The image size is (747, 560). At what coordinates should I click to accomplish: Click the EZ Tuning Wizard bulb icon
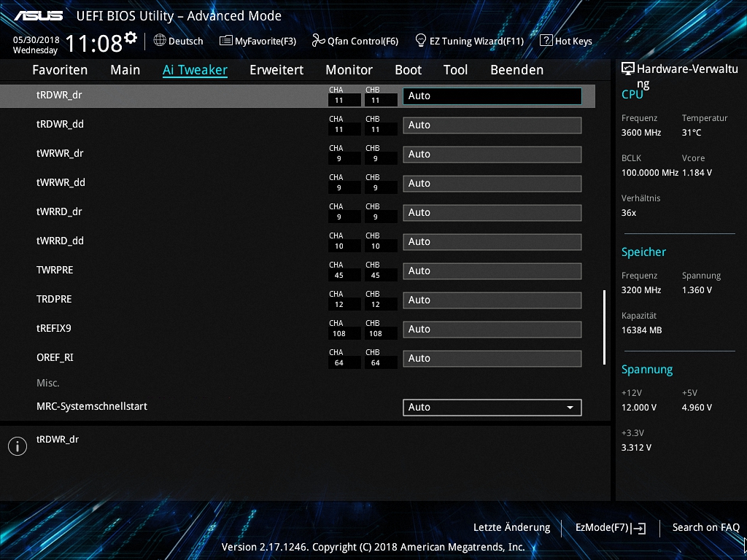pyautogui.click(x=421, y=40)
